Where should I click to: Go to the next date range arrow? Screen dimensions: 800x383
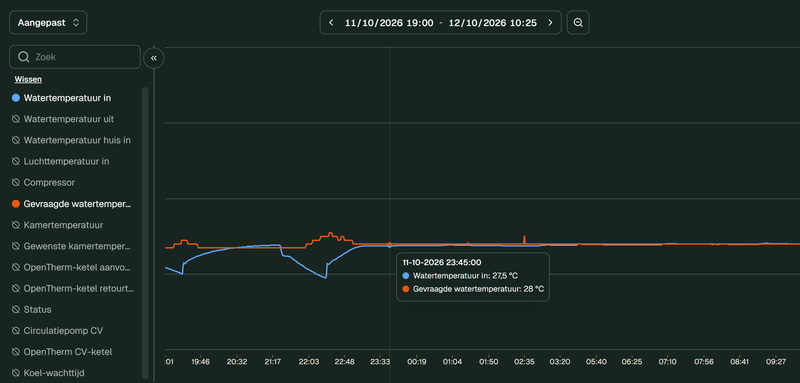coord(550,23)
